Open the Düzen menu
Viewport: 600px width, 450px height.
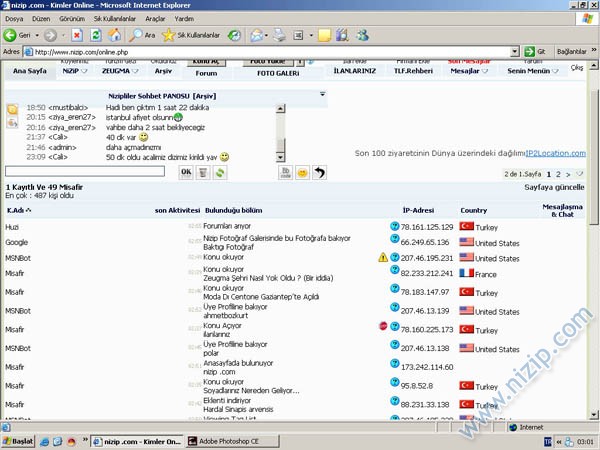(41, 19)
